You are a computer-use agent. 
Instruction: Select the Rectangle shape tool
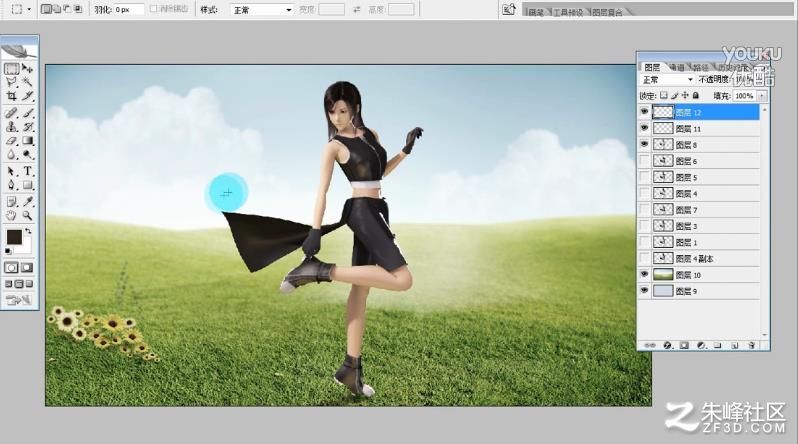27,185
